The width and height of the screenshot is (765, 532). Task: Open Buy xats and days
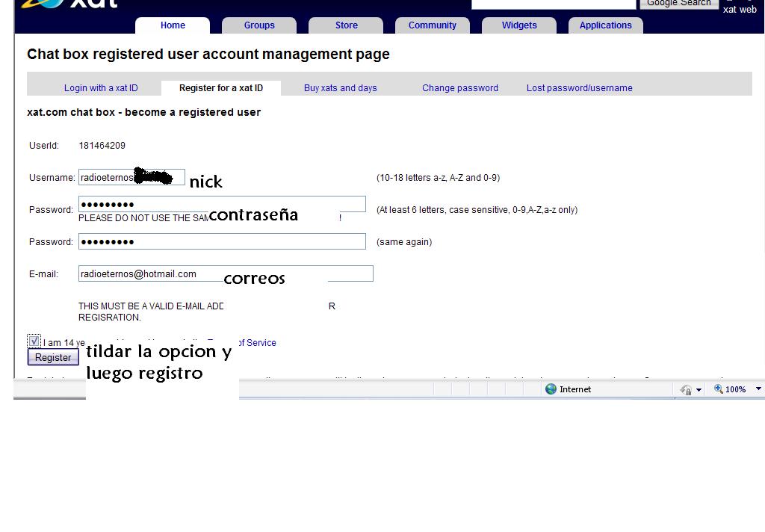point(341,88)
